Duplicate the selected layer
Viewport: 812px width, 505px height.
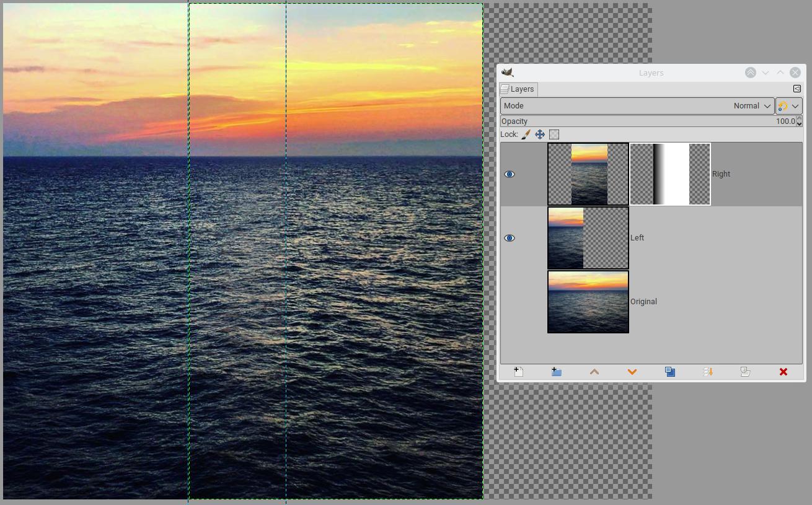[669, 372]
